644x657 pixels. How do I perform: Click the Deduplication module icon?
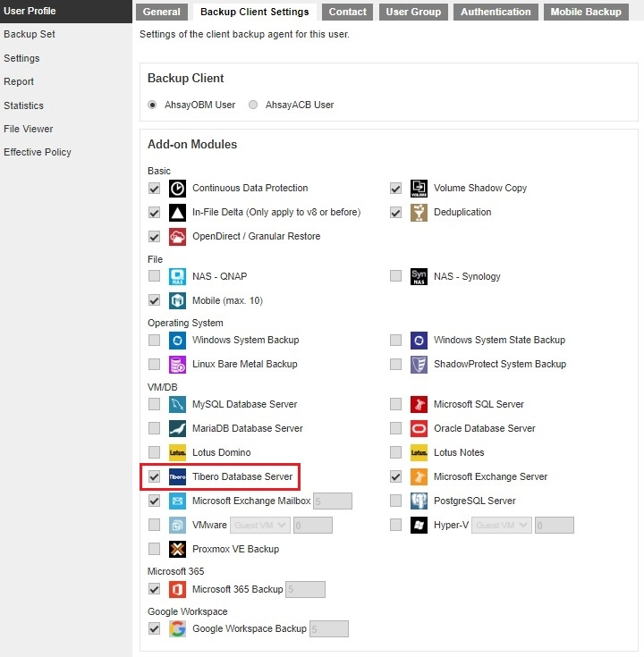(x=419, y=213)
